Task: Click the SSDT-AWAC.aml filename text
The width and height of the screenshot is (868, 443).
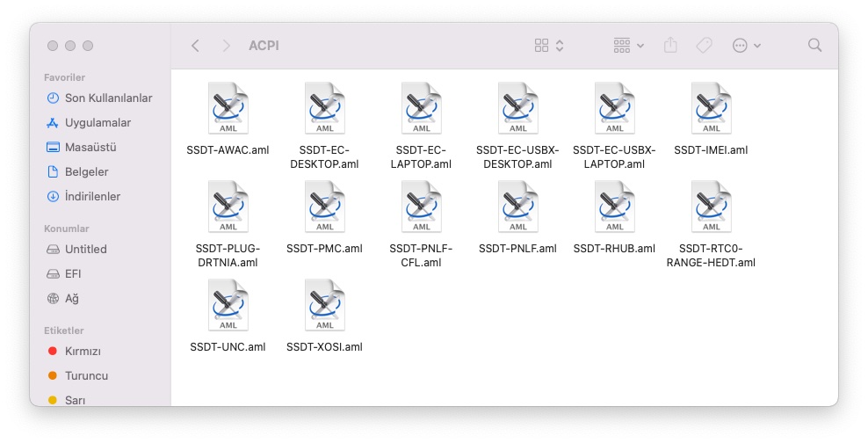Action: 228,150
